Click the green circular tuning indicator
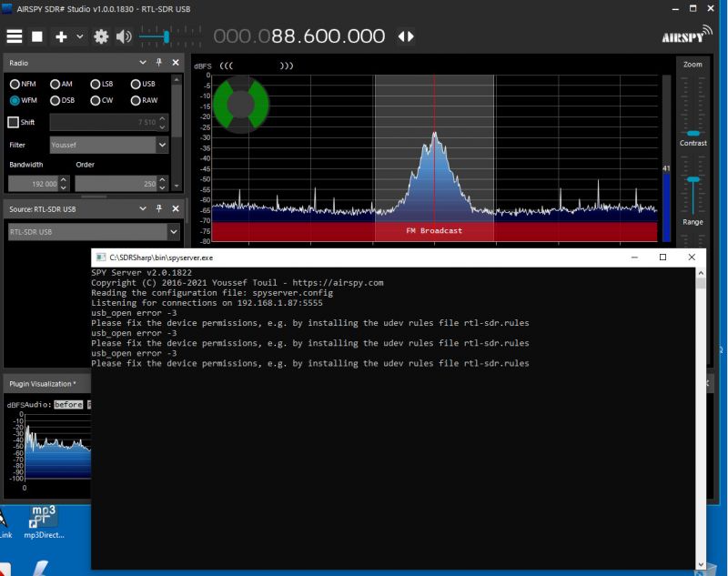Viewport: 728px width, 576px height. (x=241, y=105)
